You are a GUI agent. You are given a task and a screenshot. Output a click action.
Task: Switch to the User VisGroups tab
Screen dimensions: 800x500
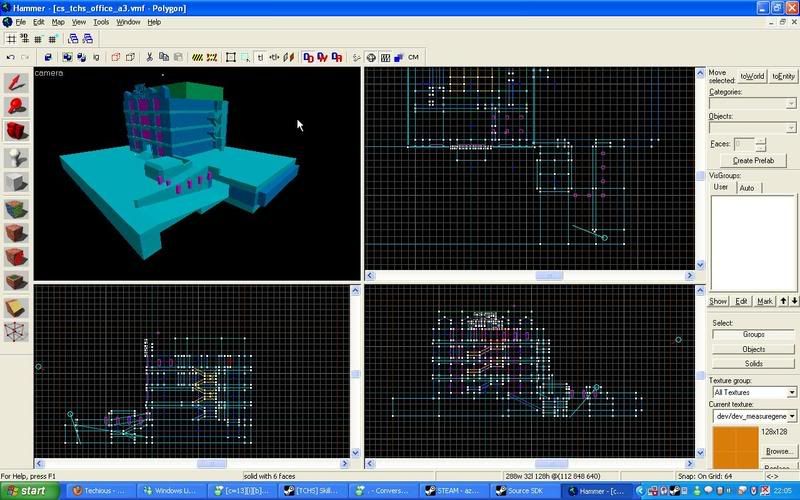click(x=721, y=187)
